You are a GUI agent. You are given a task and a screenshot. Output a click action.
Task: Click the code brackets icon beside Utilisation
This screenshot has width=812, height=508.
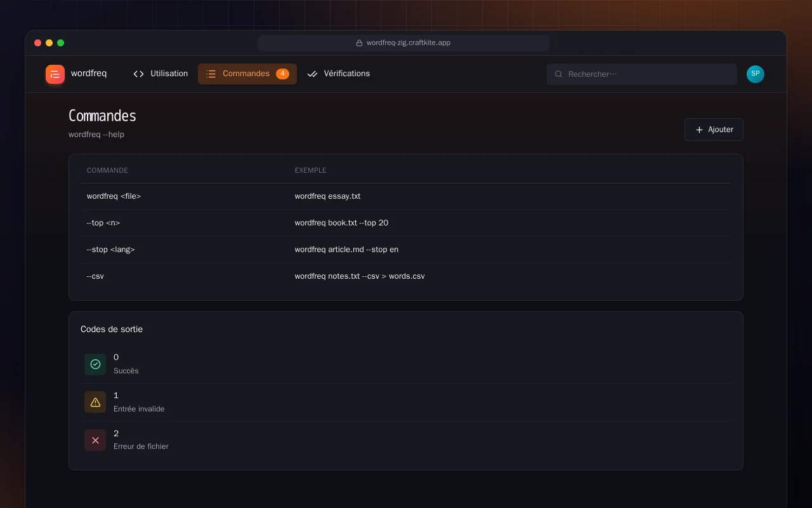tap(139, 74)
